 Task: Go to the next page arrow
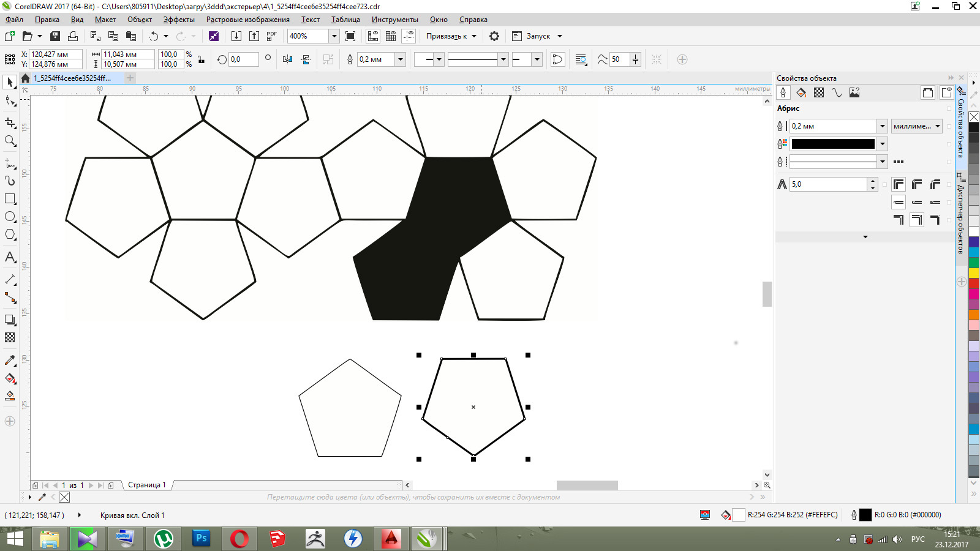coord(91,485)
